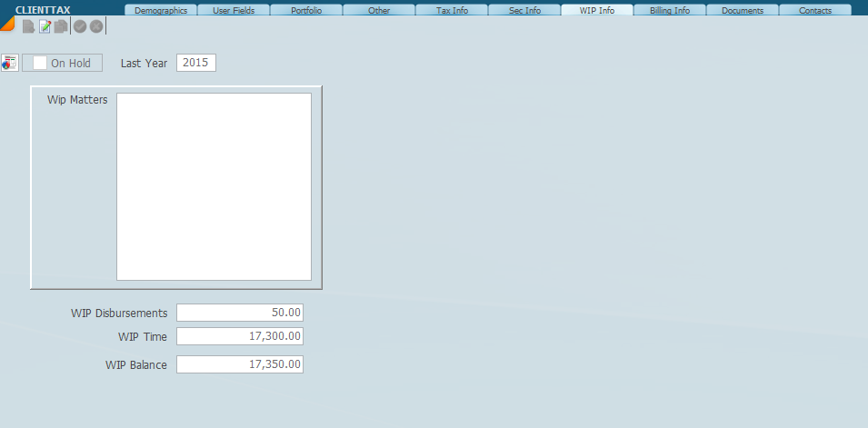Open the pie chart report icon
The image size is (868, 428).
(x=10, y=63)
